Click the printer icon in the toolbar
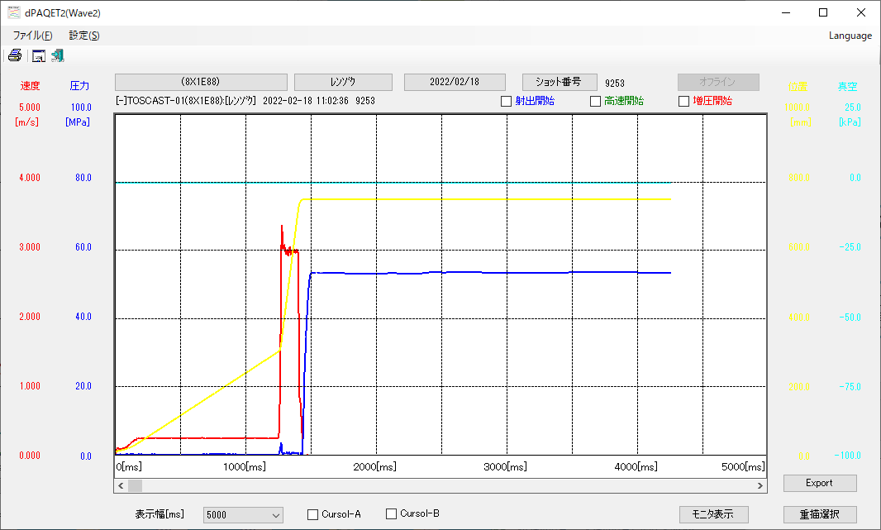 15,56
